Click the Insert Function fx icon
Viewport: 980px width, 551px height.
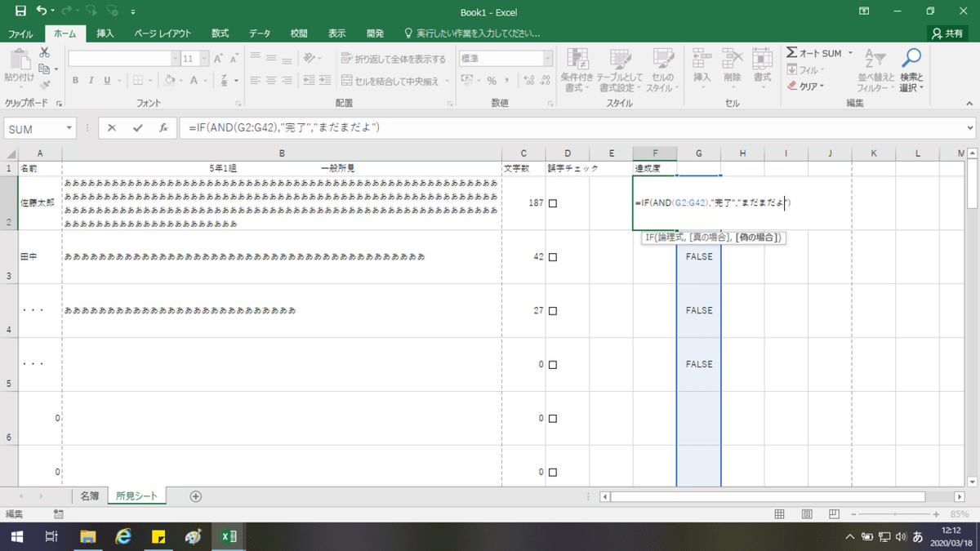click(163, 128)
